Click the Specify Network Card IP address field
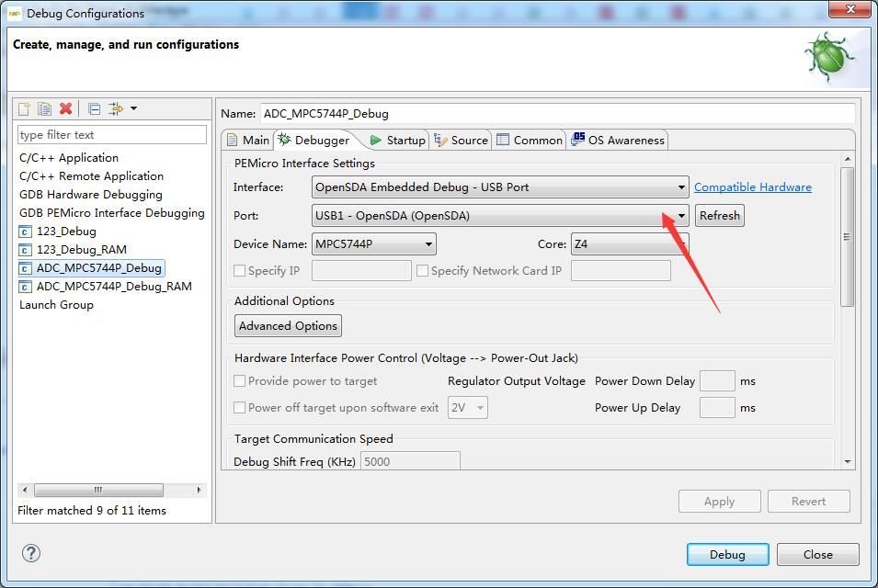The image size is (878, 588). (621, 271)
